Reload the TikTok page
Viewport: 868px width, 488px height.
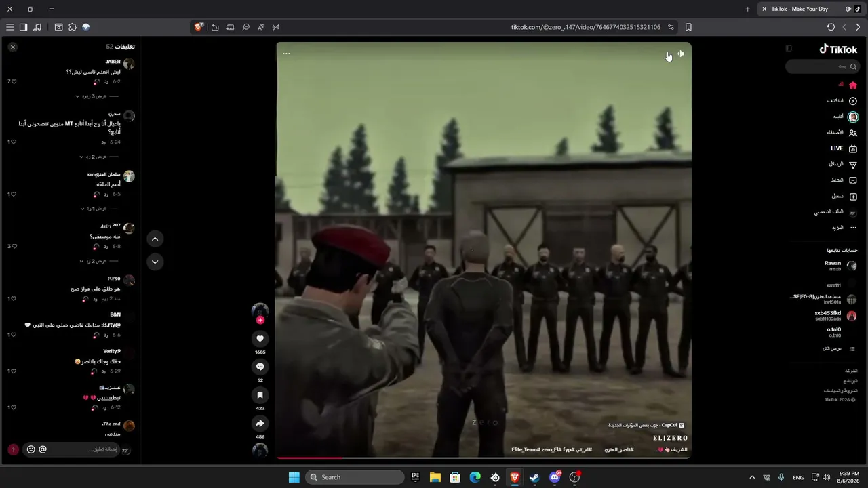831,27
